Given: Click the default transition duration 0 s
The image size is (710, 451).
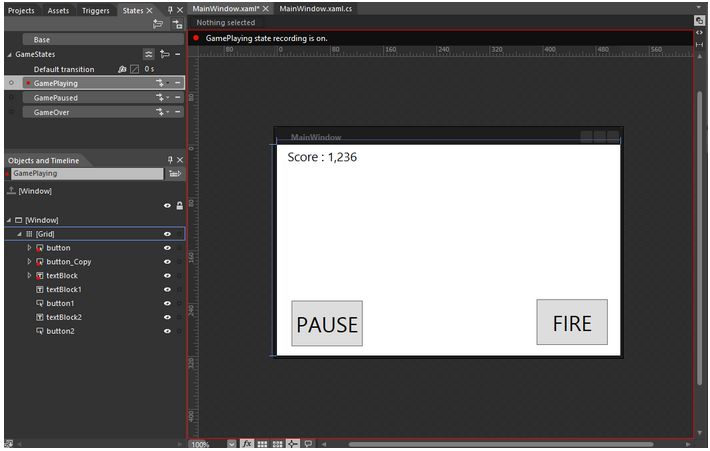Looking at the screenshot, I should click(149, 69).
